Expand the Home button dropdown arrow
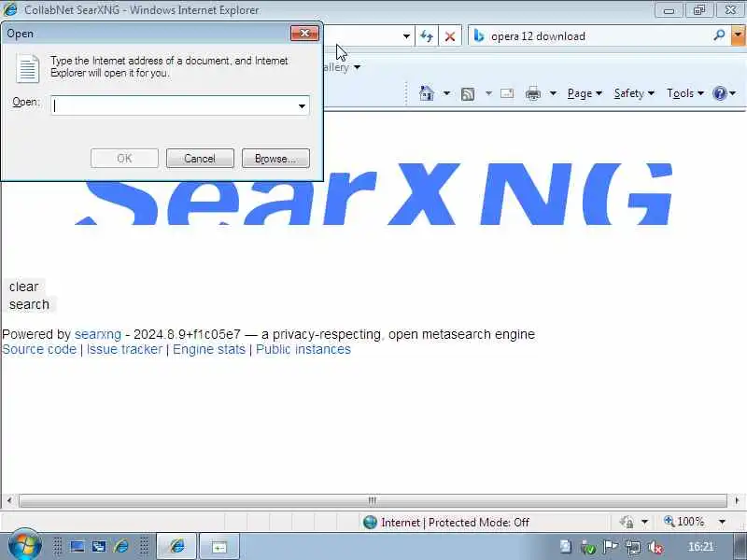This screenshot has height=560, width=747. tap(446, 93)
